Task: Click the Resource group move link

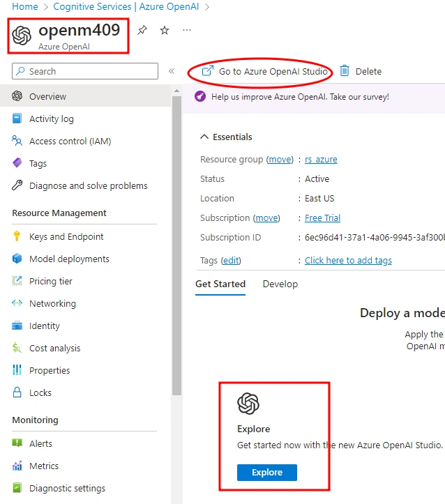Action: point(280,160)
